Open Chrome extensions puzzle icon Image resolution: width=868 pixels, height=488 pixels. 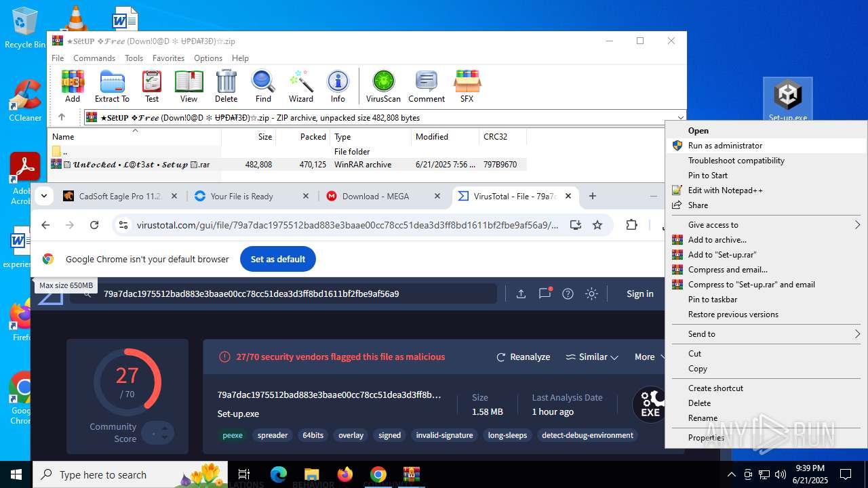[632, 225]
